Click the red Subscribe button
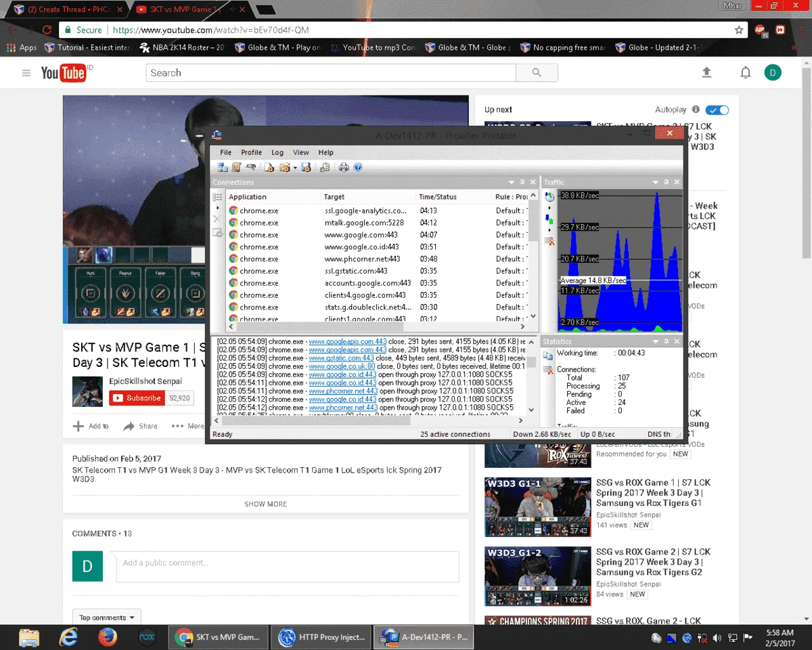This screenshot has height=650, width=812. point(137,398)
